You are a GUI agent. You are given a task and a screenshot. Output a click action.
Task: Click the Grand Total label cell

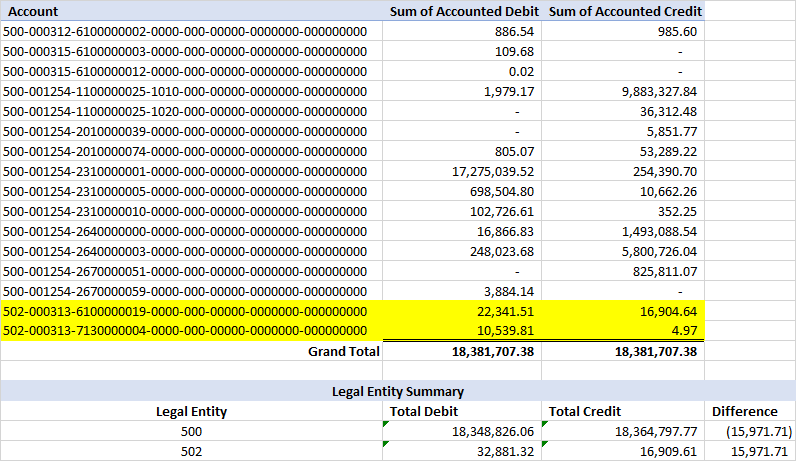coord(191,351)
